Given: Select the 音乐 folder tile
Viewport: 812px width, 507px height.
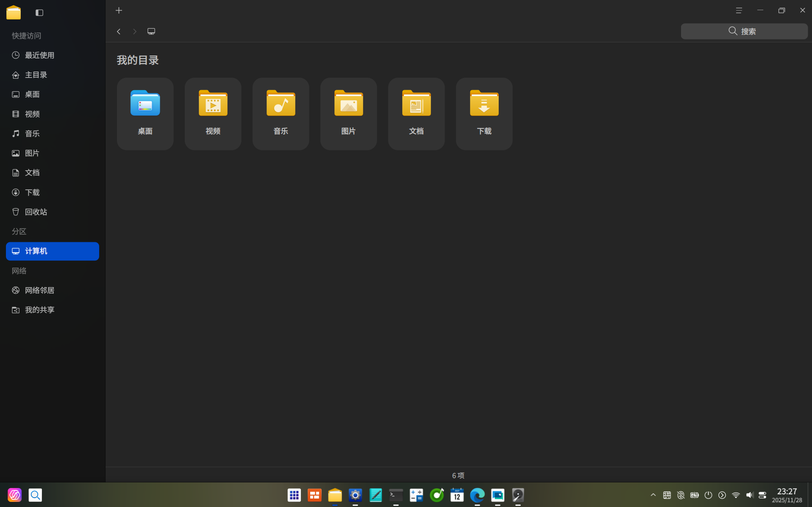Looking at the screenshot, I should tap(281, 114).
